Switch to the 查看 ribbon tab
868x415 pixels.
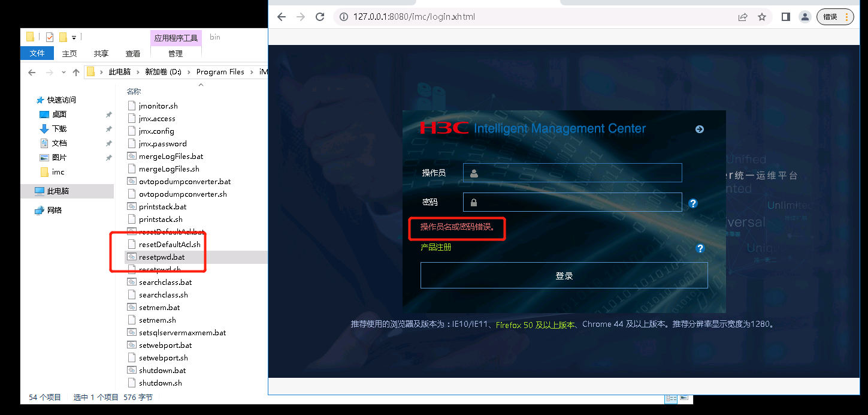click(133, 53)
